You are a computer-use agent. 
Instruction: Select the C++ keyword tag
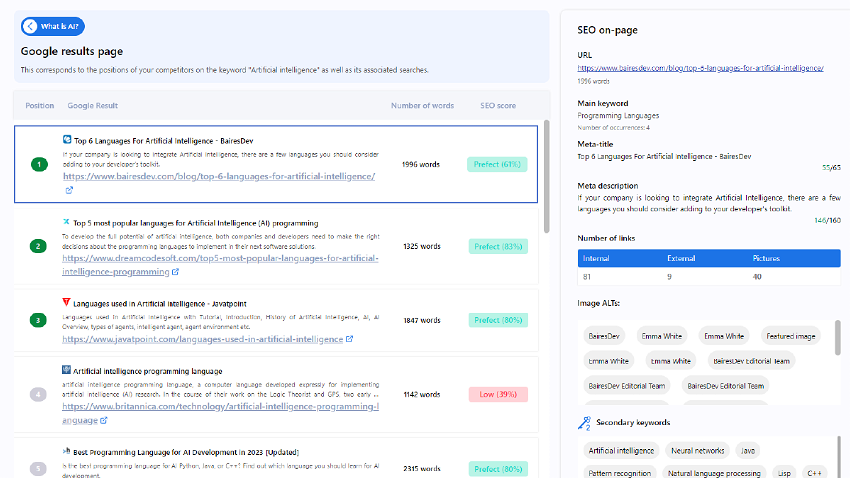point(814,473)
